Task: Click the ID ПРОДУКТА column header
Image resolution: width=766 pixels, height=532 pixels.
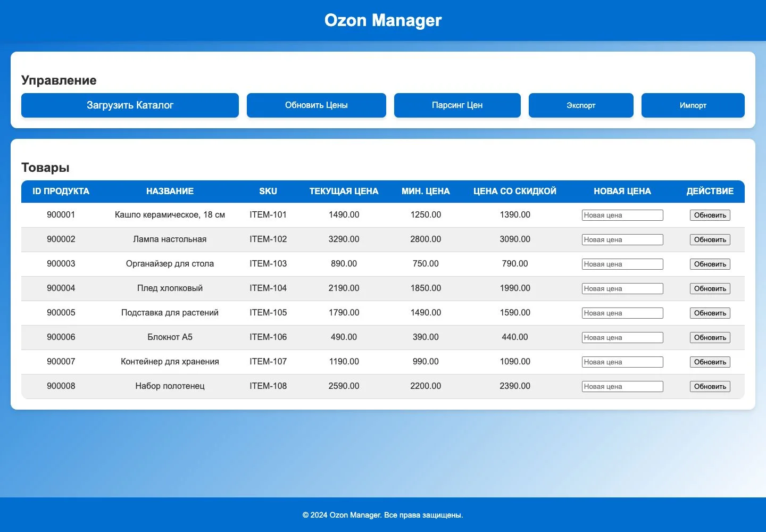Action: point(61,192)
